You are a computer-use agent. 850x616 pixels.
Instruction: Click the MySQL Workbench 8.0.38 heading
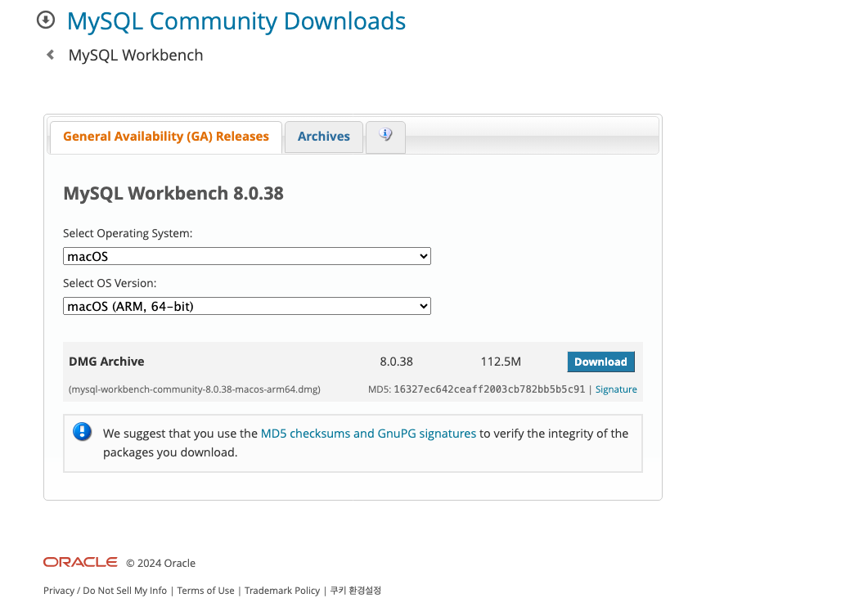coord(173,194)
